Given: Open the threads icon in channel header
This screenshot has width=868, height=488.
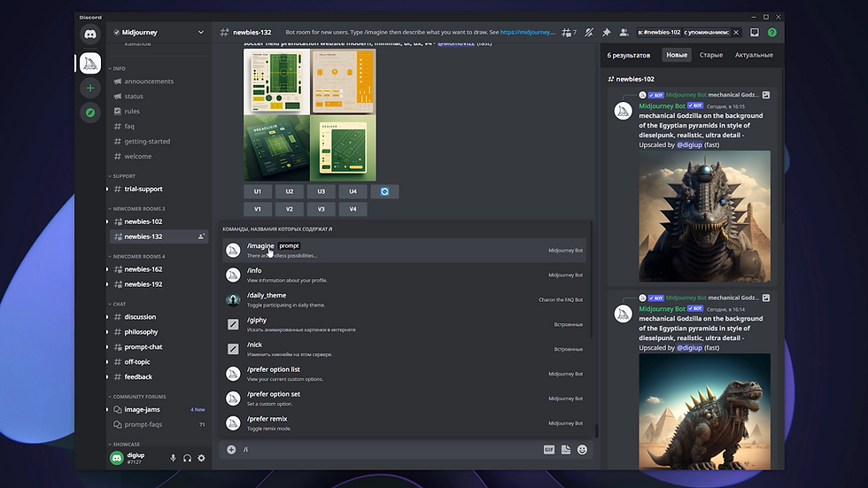Looking at the screenshot, I should click(569, 33).
